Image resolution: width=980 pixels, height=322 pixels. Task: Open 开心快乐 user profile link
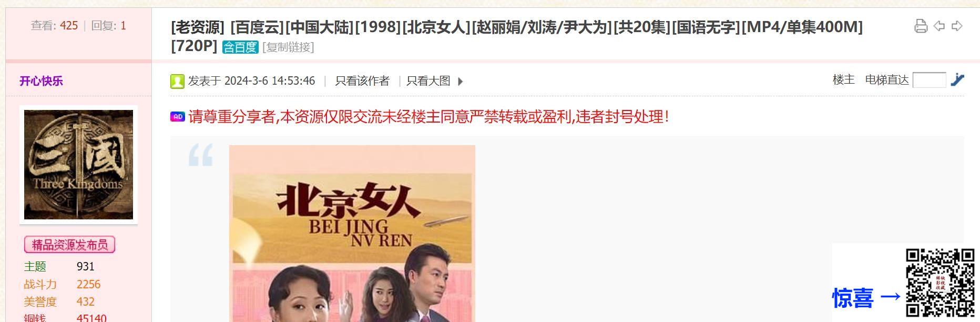pos(41,81)
